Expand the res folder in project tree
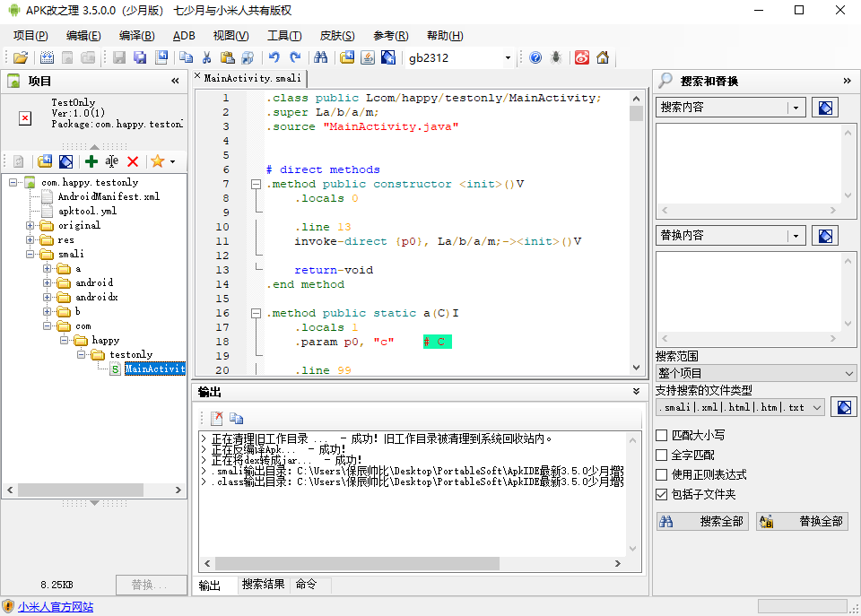Image resolution: width=861 pixels, height=616 pixels. (30, 240)
